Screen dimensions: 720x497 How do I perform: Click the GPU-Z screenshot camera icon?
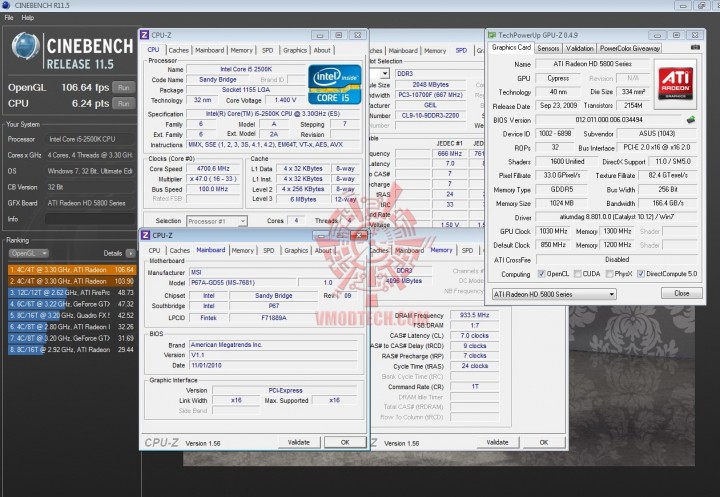point(695,47)
